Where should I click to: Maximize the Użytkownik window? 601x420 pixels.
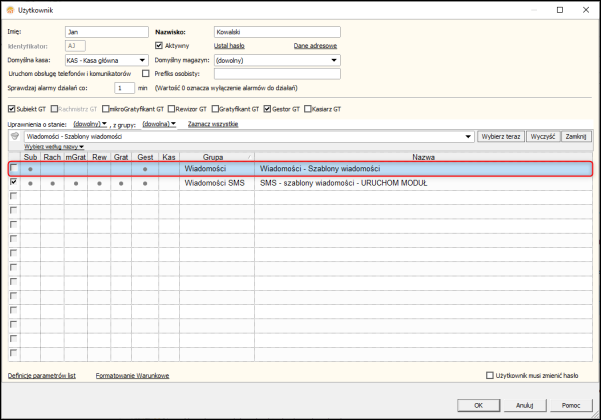click(560, 10)
